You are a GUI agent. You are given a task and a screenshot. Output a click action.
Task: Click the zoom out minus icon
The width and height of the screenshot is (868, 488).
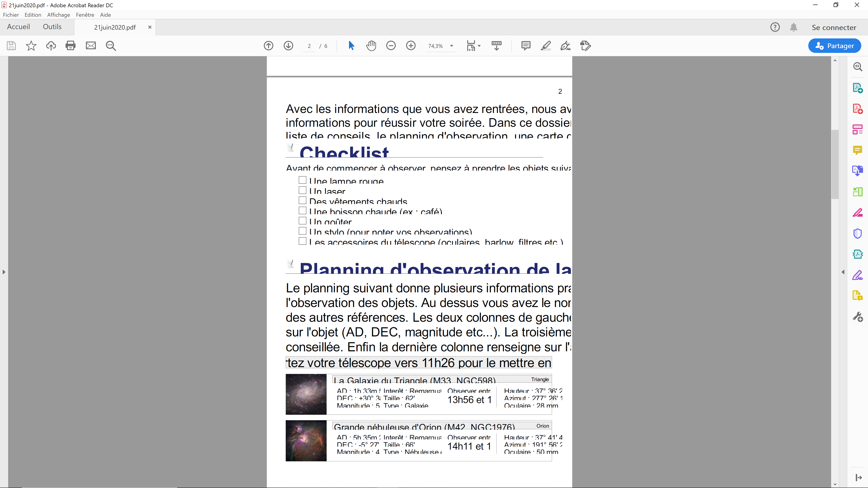391,45
